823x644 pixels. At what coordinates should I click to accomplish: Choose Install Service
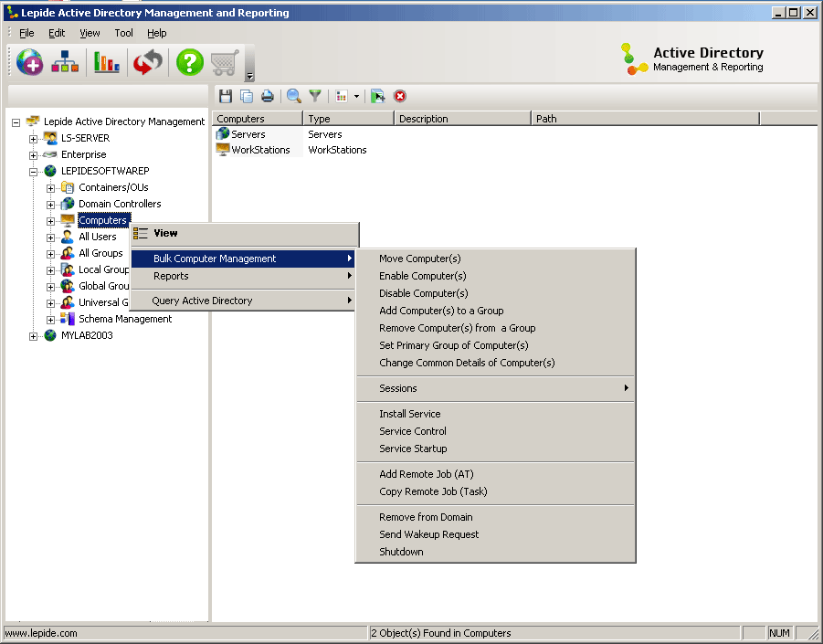495,414
